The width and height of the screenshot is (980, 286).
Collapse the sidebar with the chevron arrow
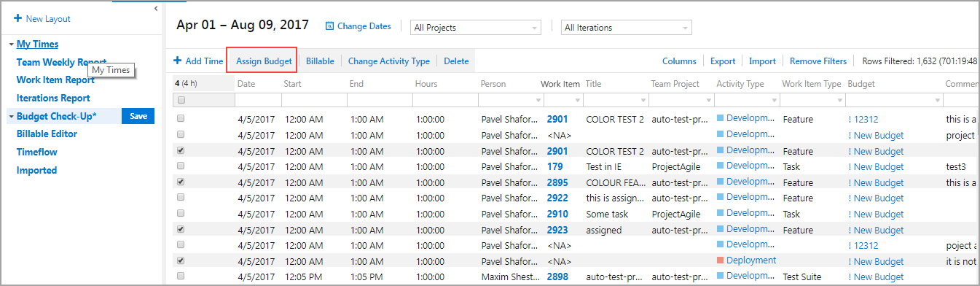(x=156, y=8)
